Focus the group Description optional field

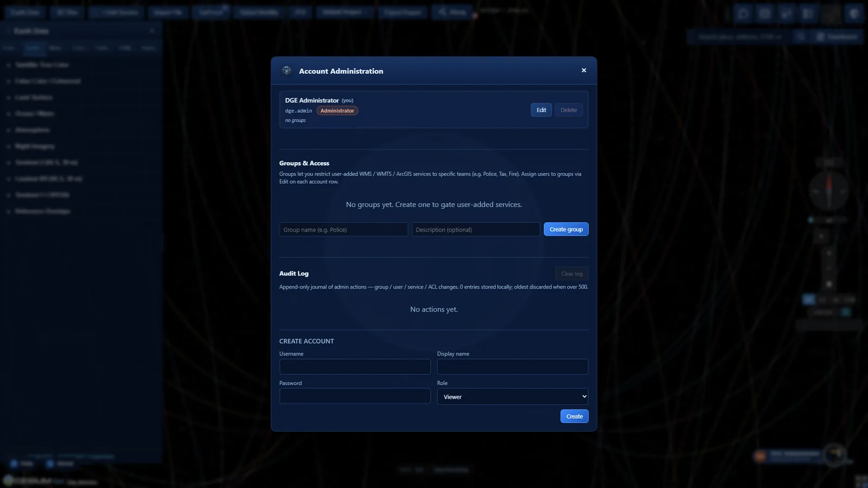click(476, 229)
